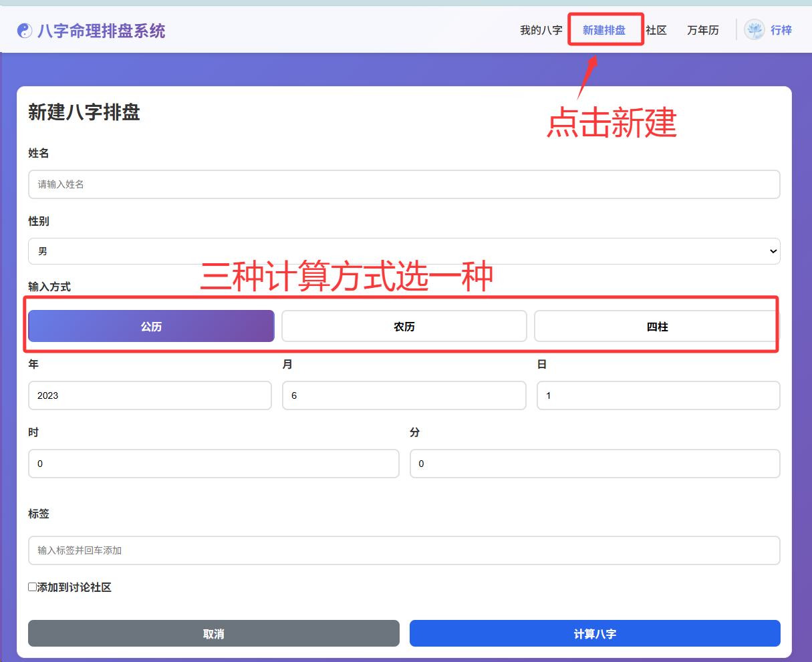Screen dimensions: 812x662
Task: Click the 八字命理排盘系统 site title
Action: point(102,31)
